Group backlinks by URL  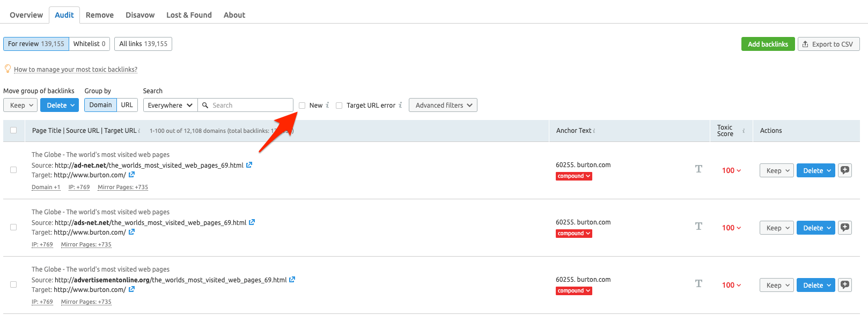point(127,105)
